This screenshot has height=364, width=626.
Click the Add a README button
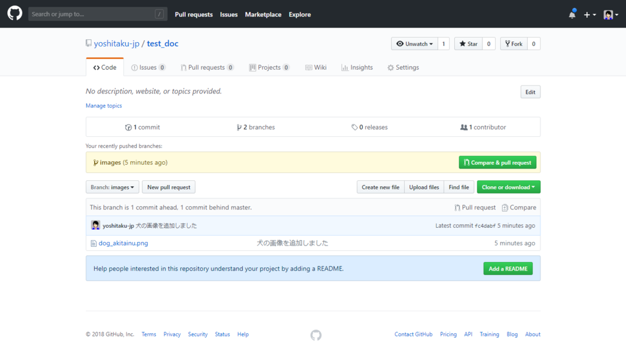pos(508,269)
